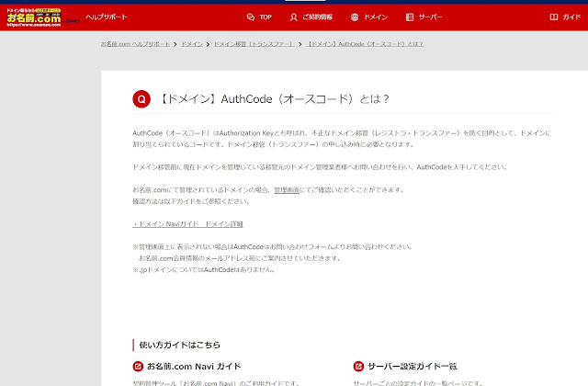The height and width of the screenshot is (386, 588).
Task: Click the サーバー設定ガイド一覧 external icon
Action: tap(358, 366)
